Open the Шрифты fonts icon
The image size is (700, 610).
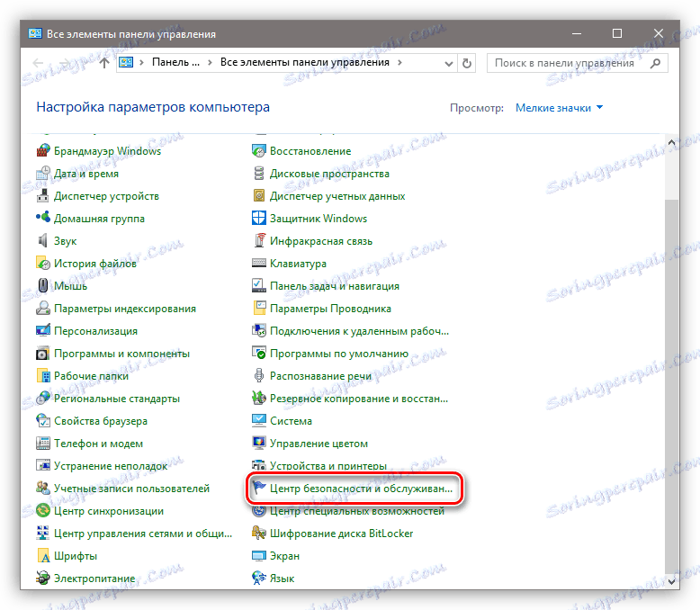point(43,556)
